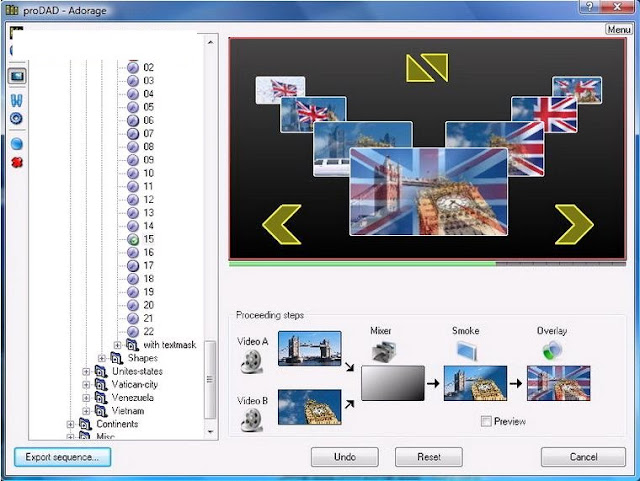Click the Reset button

click(x=429, y=457)
